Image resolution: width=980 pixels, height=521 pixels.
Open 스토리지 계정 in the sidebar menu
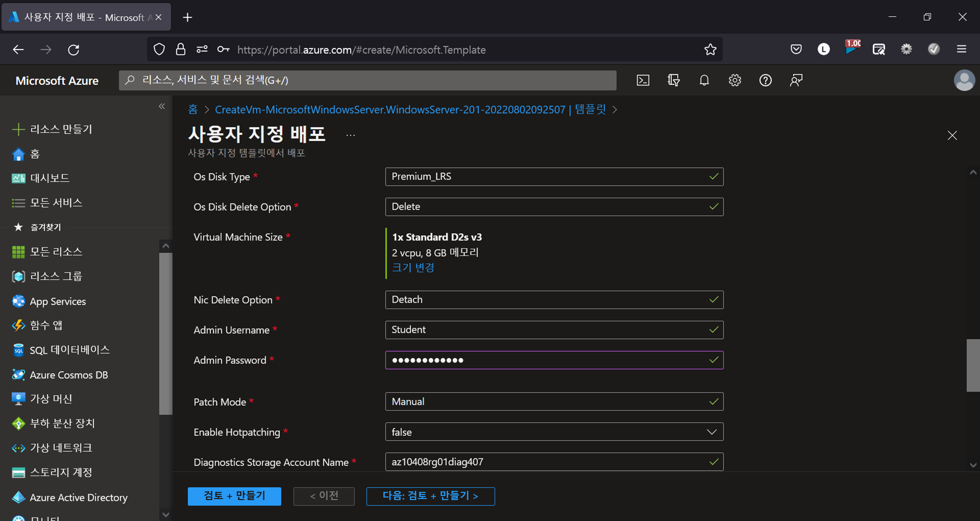tap(61, 472)
